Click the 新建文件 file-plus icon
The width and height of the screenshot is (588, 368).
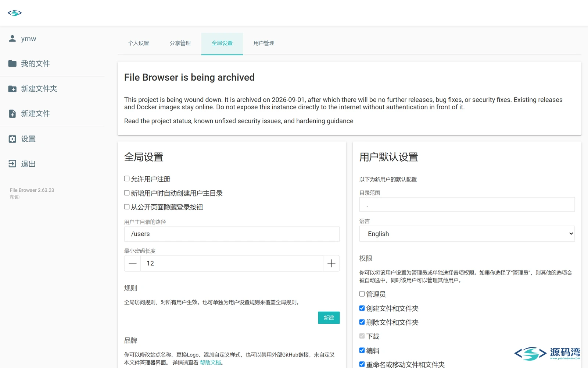(12, 114)
